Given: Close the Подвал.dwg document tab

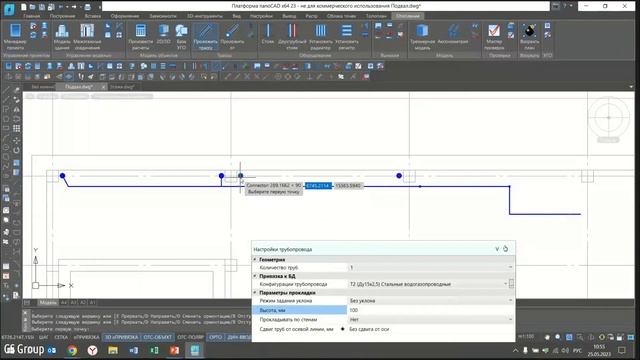Looking at the screenshot, I should pyautogui.click(x=103, y=87).
